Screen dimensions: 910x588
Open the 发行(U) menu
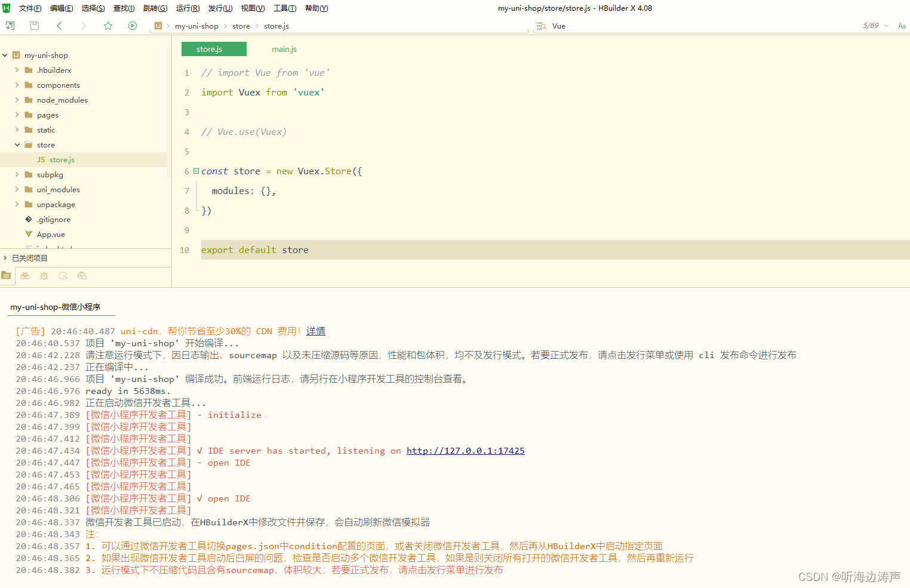(220, 8)
